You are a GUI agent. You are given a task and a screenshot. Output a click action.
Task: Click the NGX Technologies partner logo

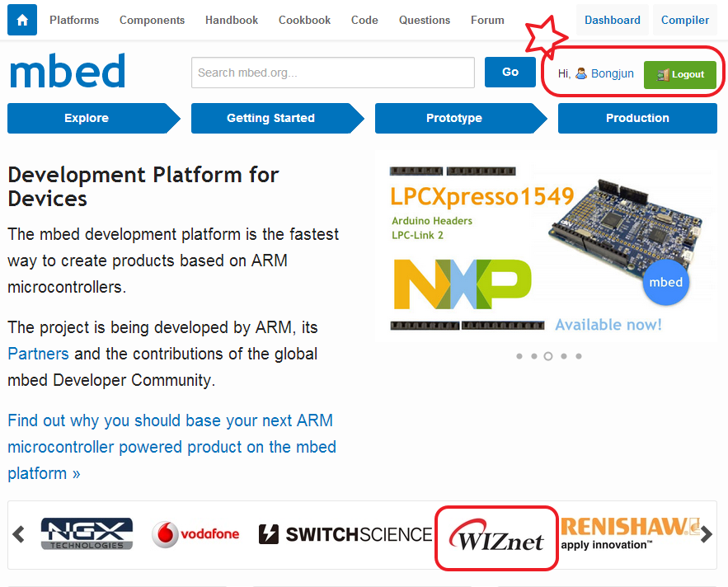click(x=87, y=533)
